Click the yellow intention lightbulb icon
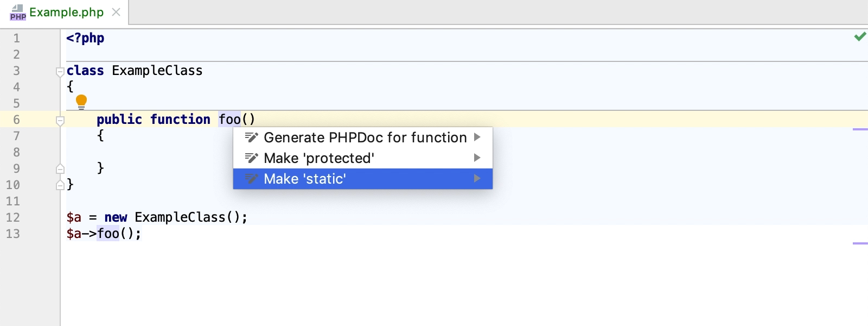 point(81,102)
